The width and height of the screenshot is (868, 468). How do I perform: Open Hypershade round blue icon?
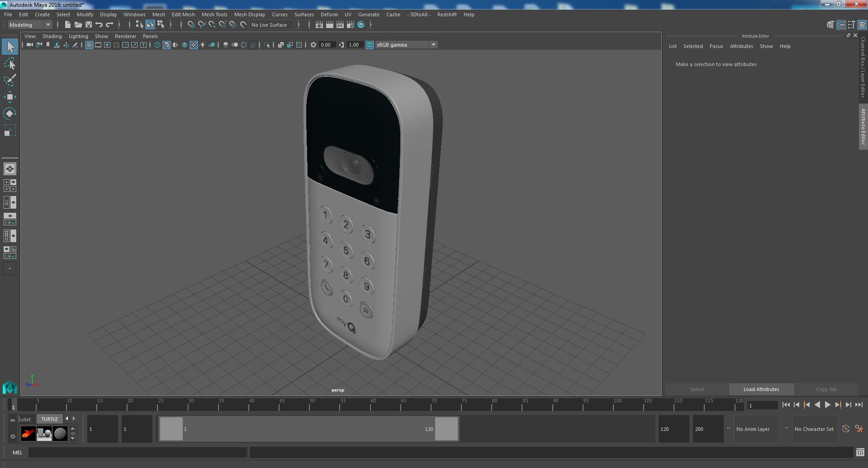point(361,25)
